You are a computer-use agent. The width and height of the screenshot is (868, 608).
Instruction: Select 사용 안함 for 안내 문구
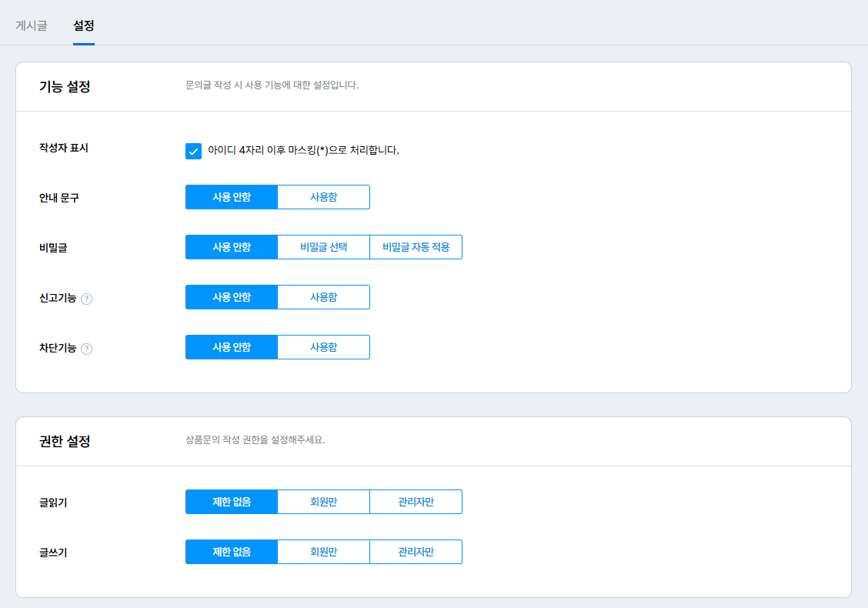(x=232, y=197)
